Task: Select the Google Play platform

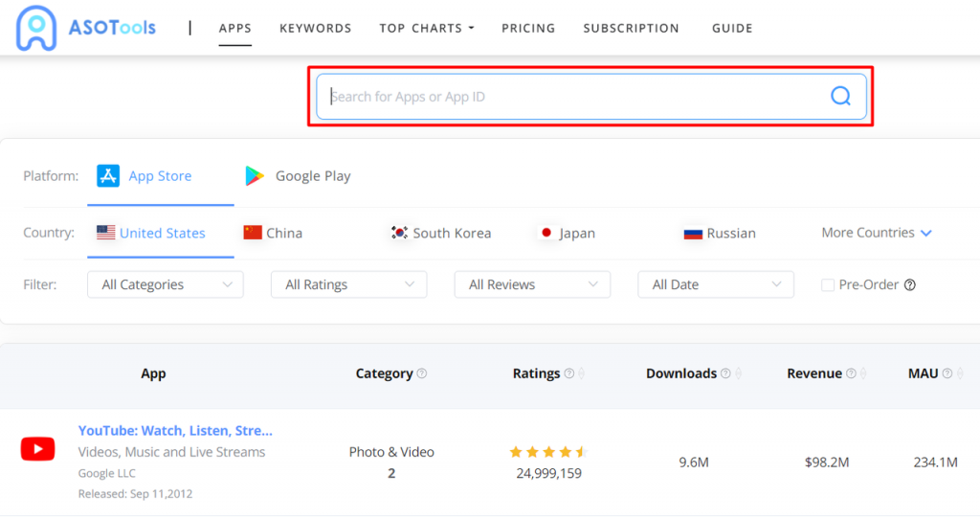Action: (x=298, y=176)
